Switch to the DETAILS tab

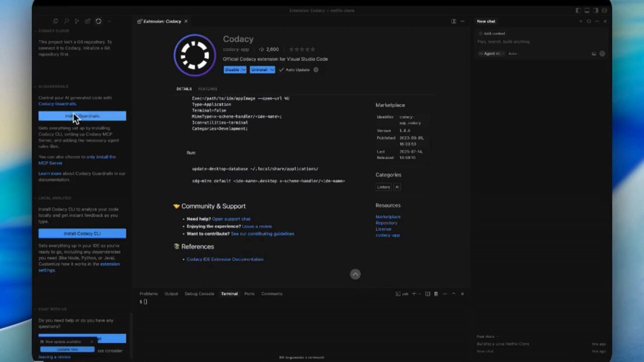point(184,89)
